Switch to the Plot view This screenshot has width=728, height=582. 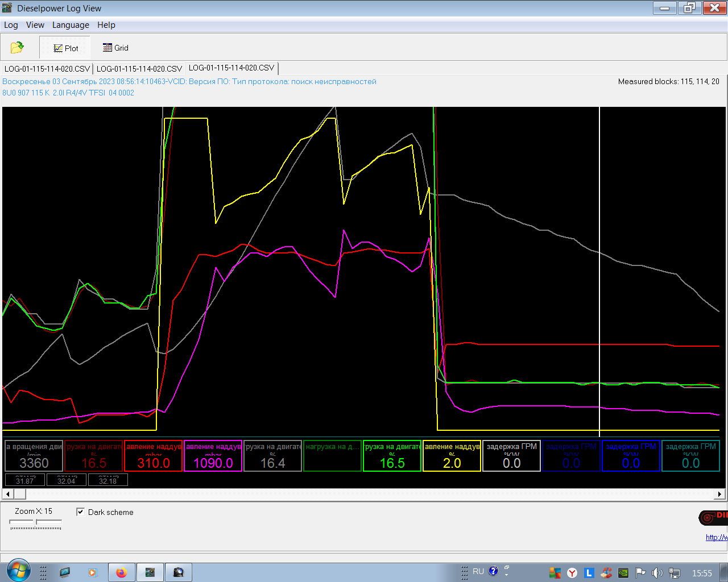point(66,48)
